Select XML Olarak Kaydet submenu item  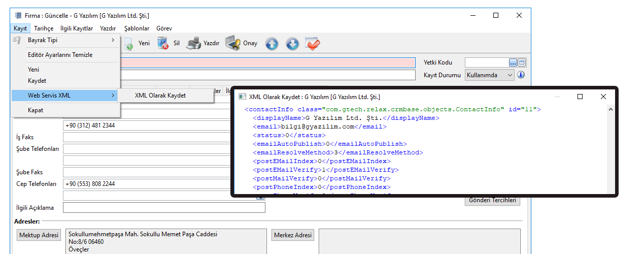pyautogui.click(x=160, y=96)
